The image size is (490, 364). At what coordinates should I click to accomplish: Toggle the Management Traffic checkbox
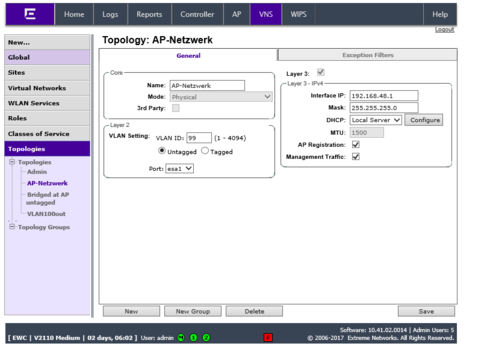356,156
